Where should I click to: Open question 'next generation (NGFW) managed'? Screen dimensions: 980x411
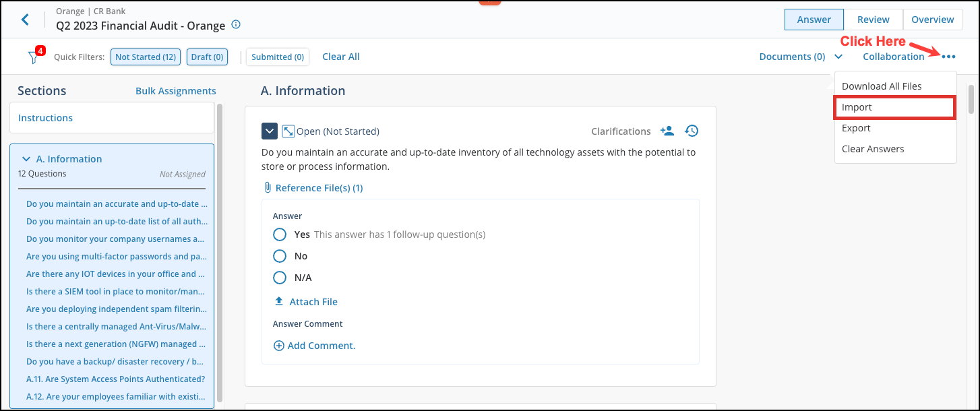117,344
